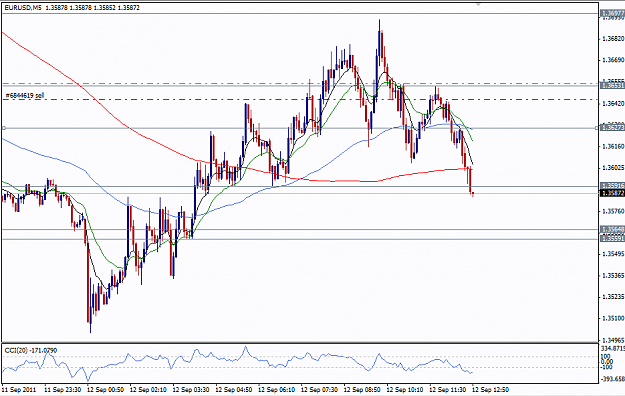Click the 12 Sep 00:50 time label
The height and width of the screenshot is (396, 625).
click(x=106, y=390)
